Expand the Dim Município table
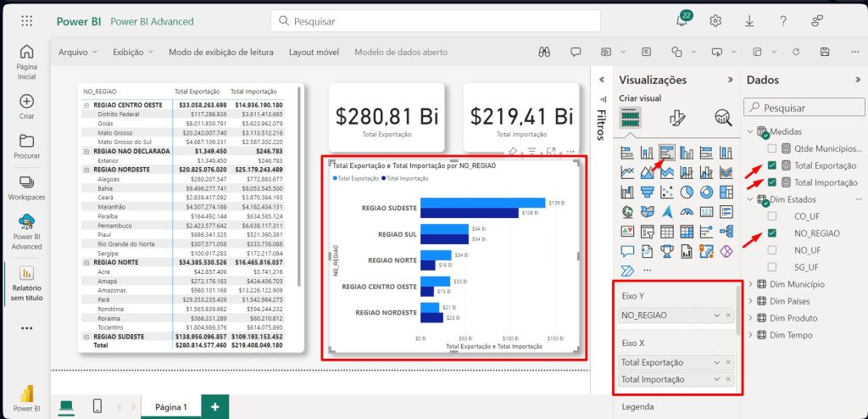This screenshot has width=868, height=419. click(748, 284)
